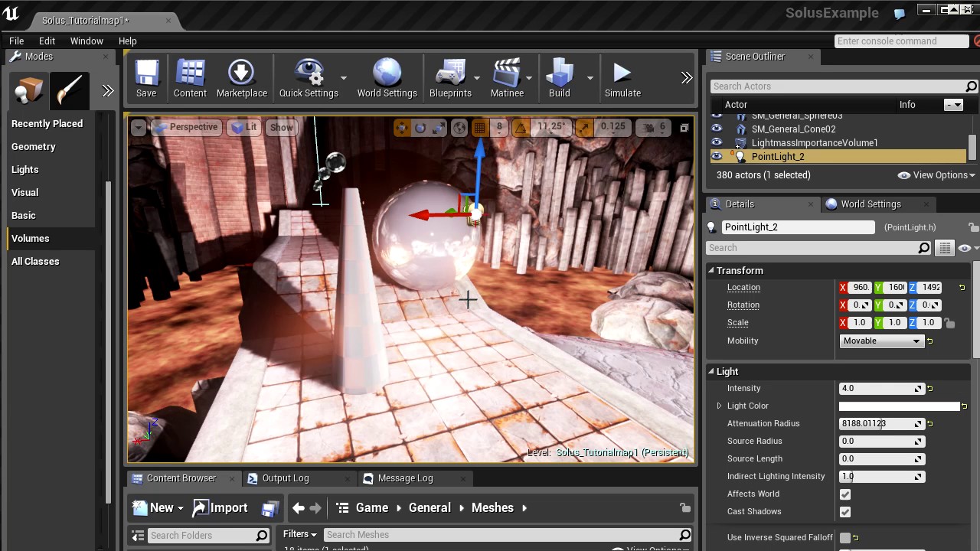
Task: Toggle scale snapping icon
Action: tap(583, 128)
